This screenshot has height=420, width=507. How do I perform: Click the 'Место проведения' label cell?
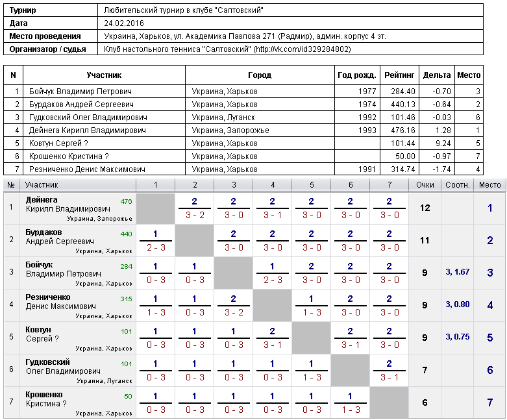point(51,36)
